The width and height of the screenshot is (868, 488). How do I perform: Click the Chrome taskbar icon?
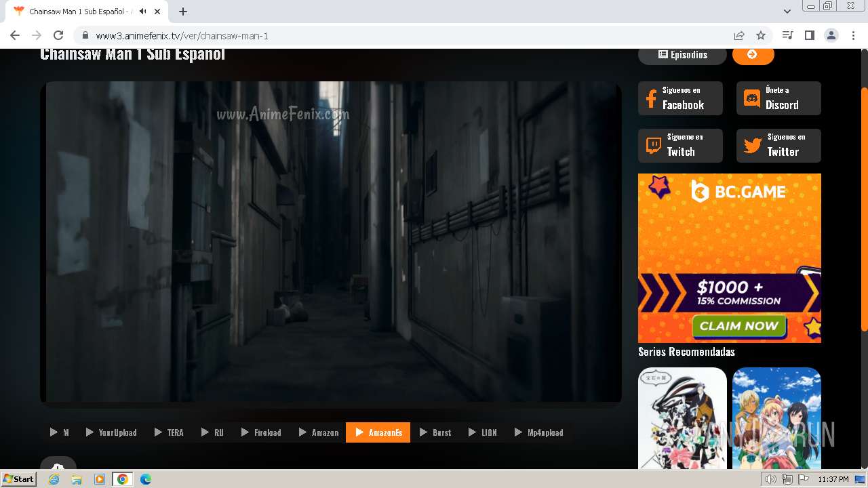(123, 479)
